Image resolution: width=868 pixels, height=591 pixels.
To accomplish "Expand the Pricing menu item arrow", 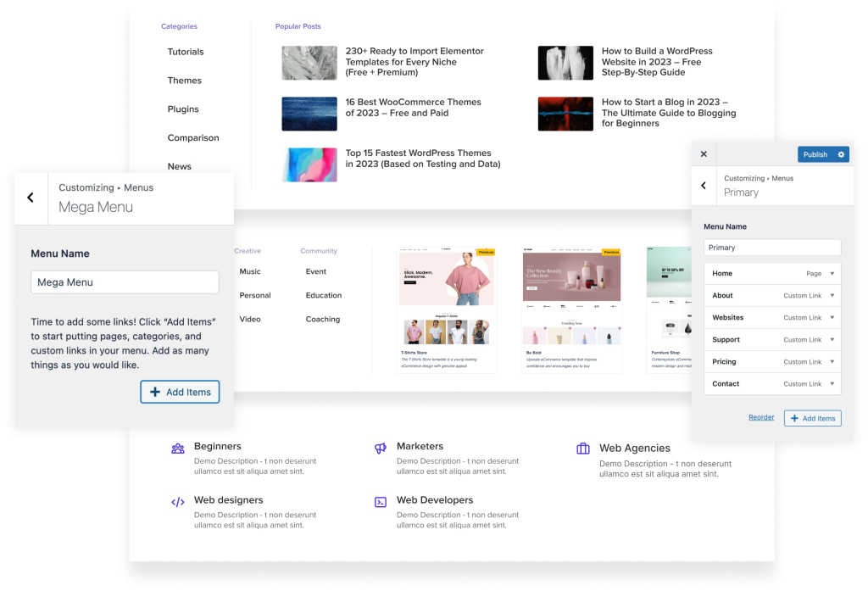I will pyautogui.click(x=832, y=362).
